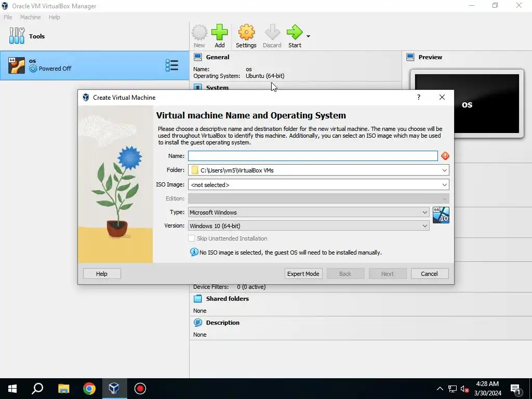This screenshot has width=532, height=399.
Task: Open the Version dropdown showing Windows 10
Action: (309, 226)
